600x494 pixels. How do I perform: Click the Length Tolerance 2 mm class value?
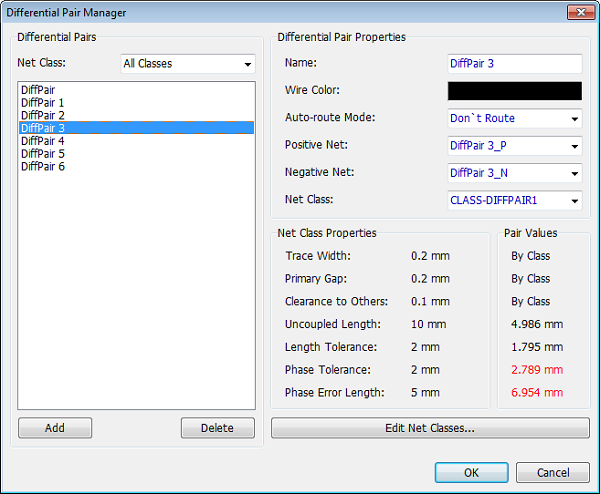[425, 347]
